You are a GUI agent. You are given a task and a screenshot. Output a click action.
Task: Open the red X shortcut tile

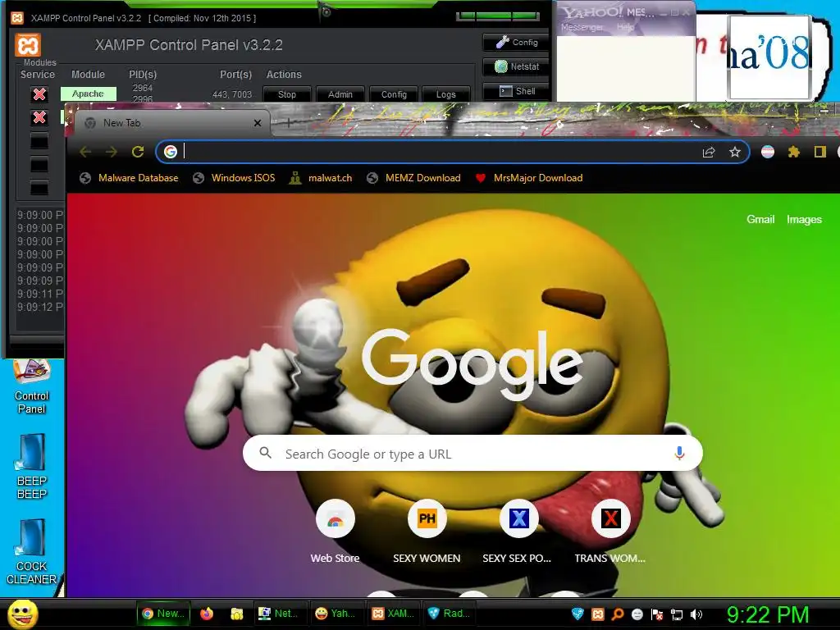(x=610, y=518)
